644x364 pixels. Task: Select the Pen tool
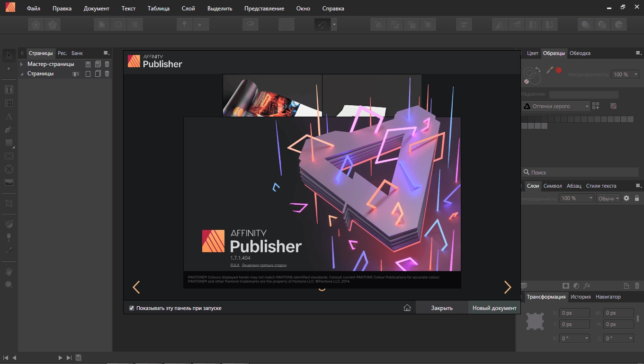9,129
